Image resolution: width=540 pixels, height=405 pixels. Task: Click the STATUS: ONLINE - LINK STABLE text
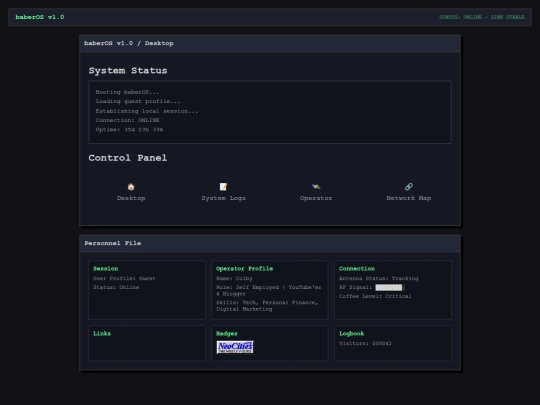pos(481,17)
